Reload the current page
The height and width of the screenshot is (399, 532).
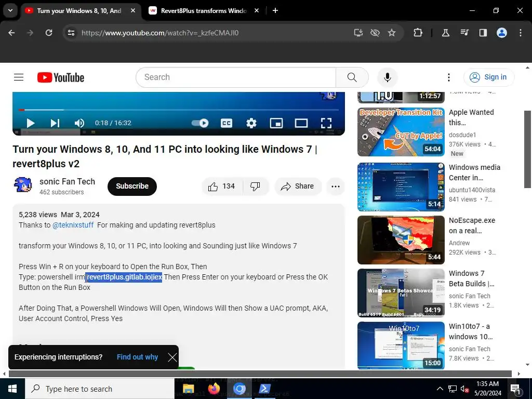[49, 33]
